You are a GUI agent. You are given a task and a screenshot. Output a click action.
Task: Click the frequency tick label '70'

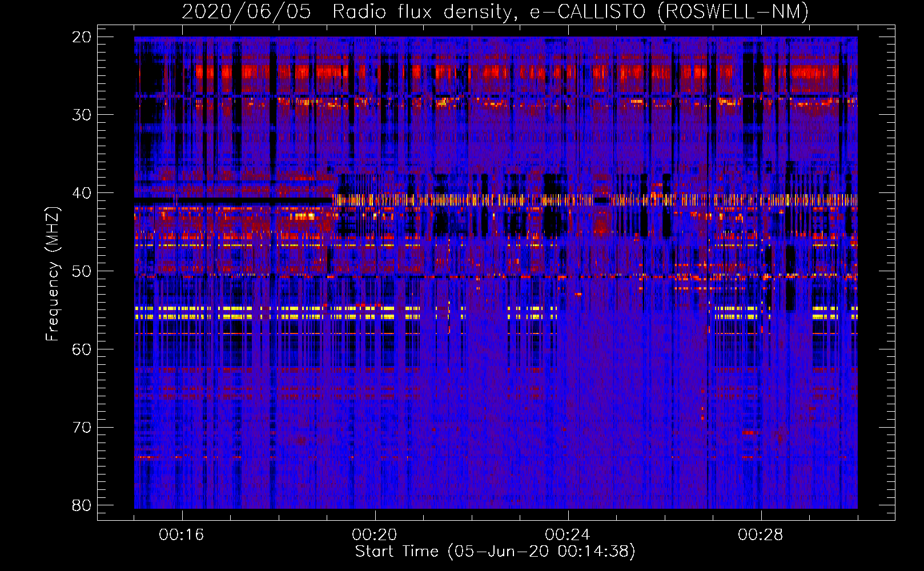(82, 428)
